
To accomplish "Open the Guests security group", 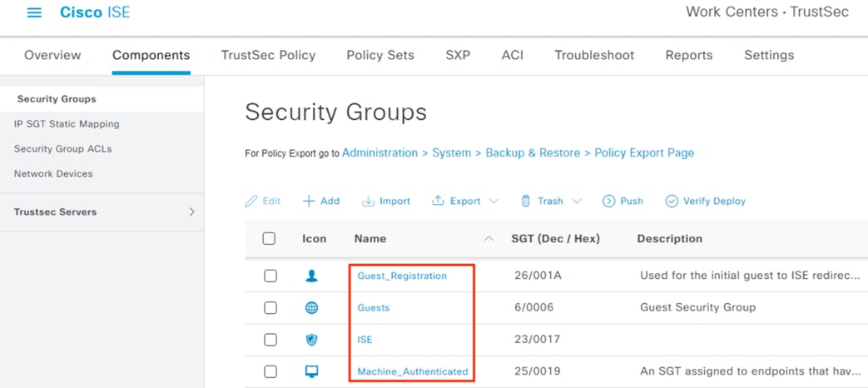I will pos(374,308).
